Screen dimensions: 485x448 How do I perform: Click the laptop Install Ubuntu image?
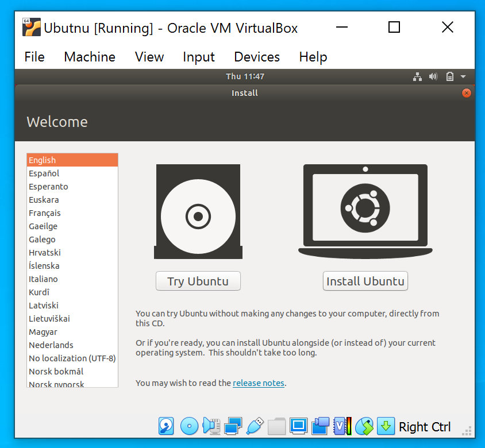click(365, 211)
